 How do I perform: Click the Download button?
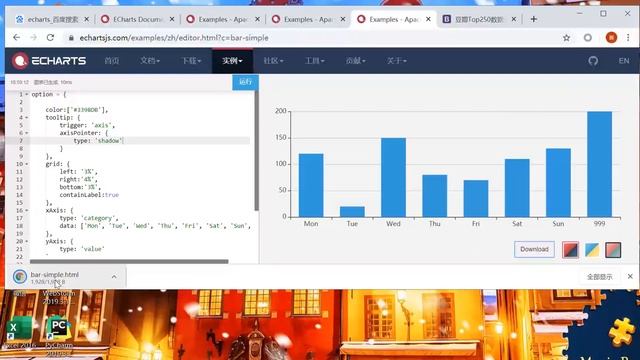pyautogui.click(x=534, y=249)
